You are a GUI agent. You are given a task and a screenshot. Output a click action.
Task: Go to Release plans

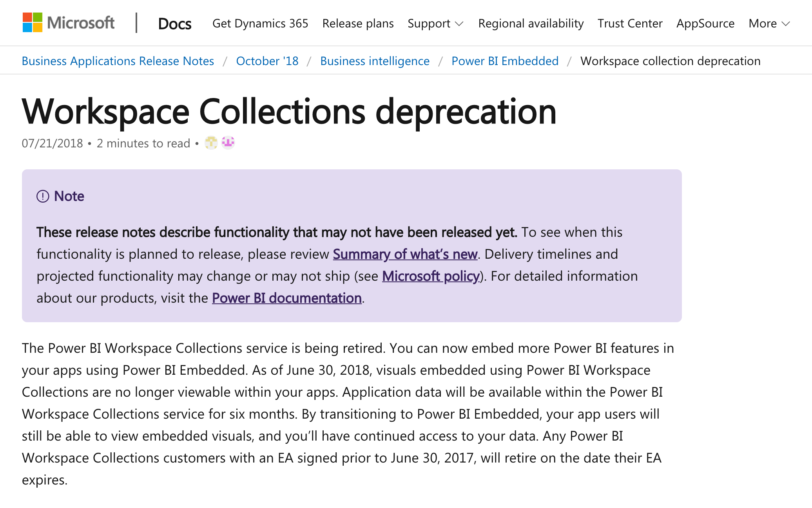[x=358, y=24]
